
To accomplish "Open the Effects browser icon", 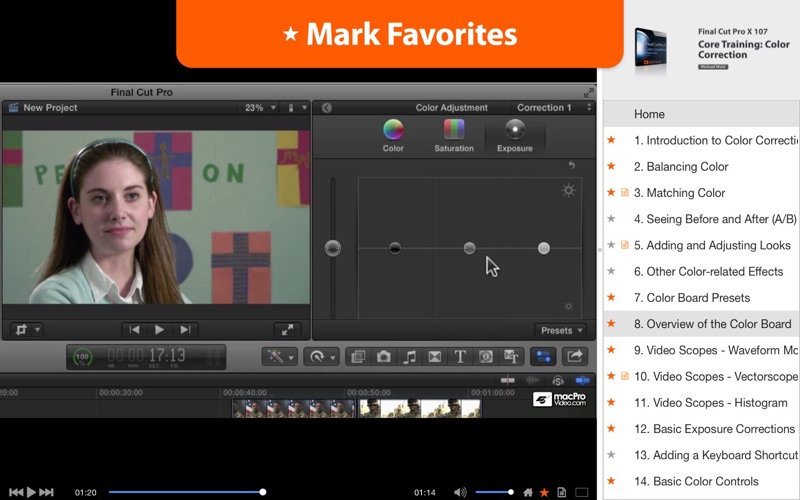I will click(x=358, y=357).
